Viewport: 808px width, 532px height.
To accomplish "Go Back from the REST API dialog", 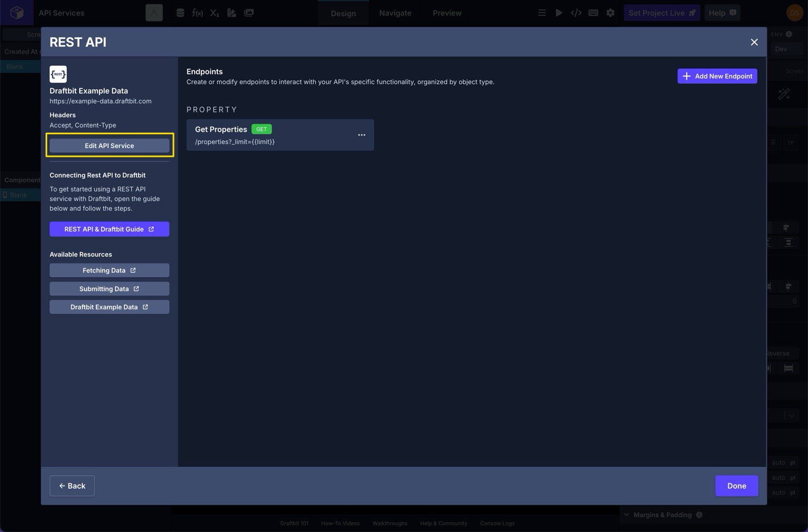I will (x=72, y=486).
